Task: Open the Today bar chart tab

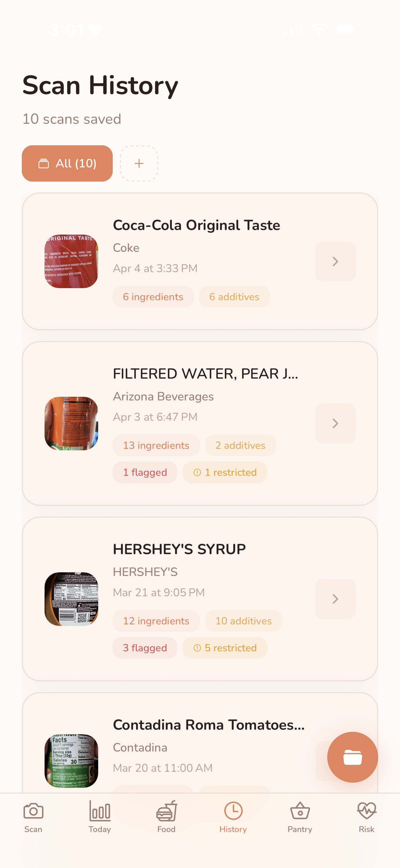Action: coord(99,817)
